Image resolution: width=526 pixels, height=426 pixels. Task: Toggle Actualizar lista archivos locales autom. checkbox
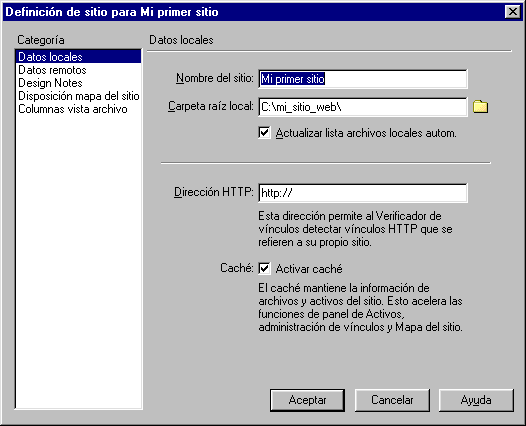[264, 132]
